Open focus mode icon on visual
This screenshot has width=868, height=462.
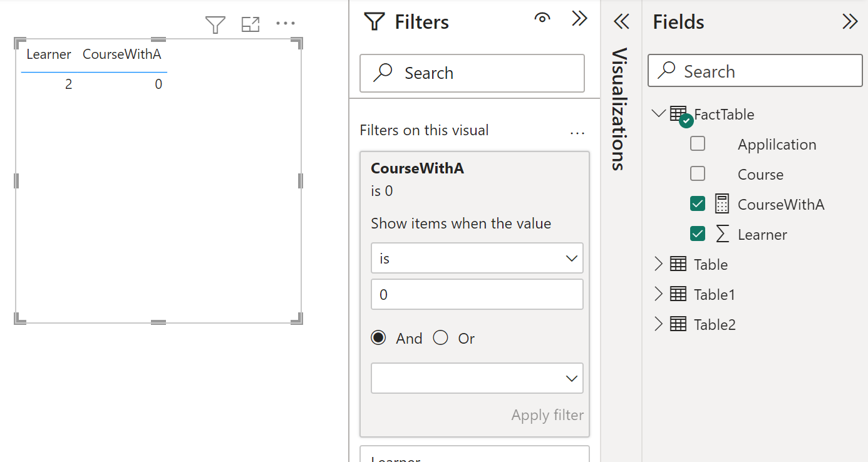(251, 24)
